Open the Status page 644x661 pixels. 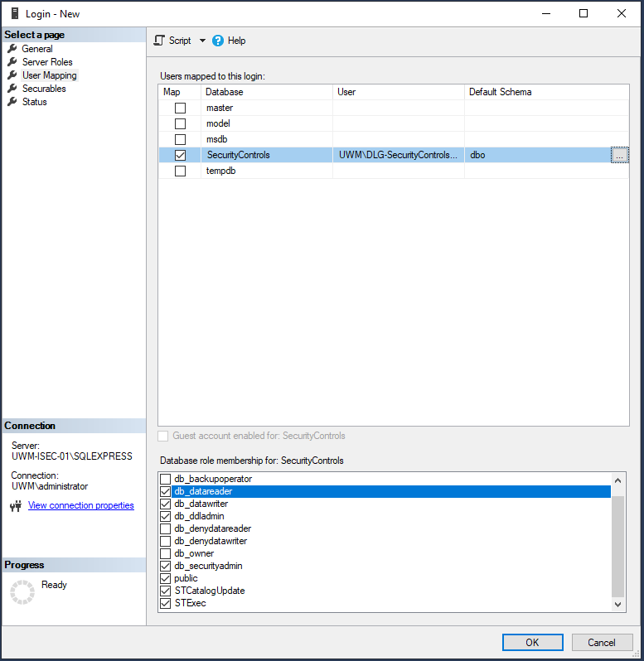(34, 102)
